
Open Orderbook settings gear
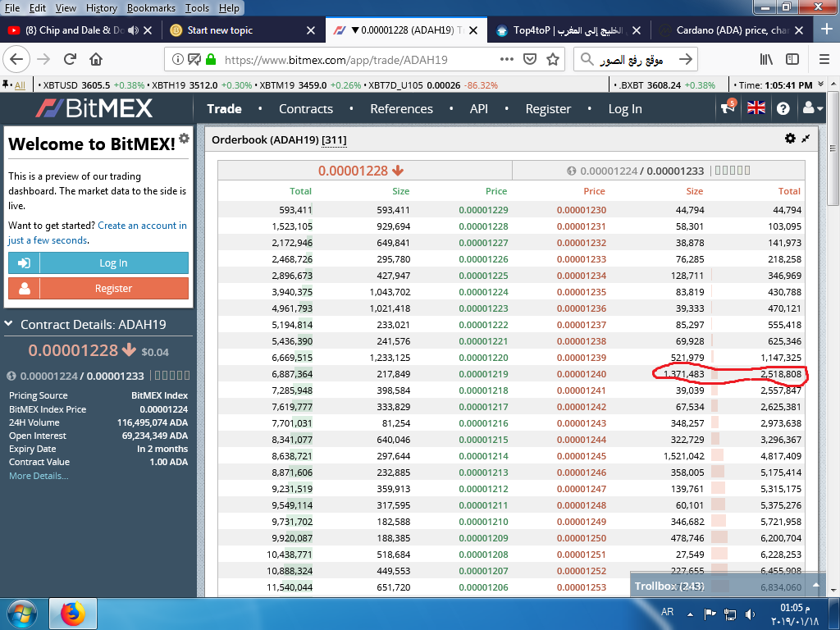pos(790,138)
